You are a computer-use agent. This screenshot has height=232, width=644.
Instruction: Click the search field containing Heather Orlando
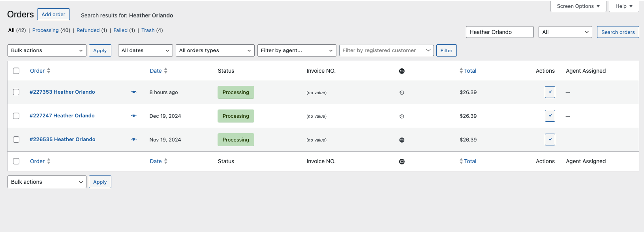tap(500, 32)
